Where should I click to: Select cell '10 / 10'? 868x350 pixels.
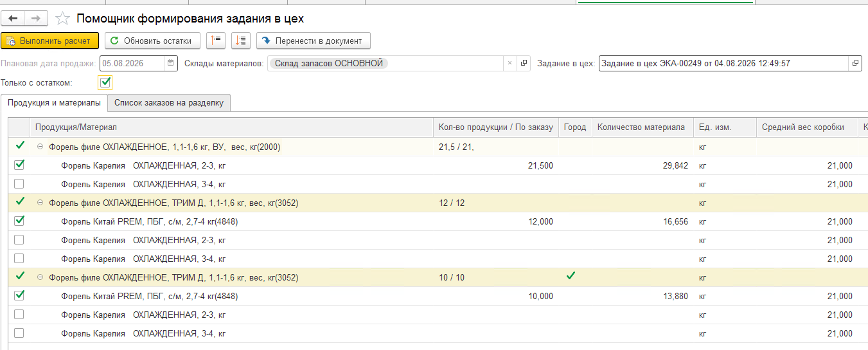(x=496, y=277)
